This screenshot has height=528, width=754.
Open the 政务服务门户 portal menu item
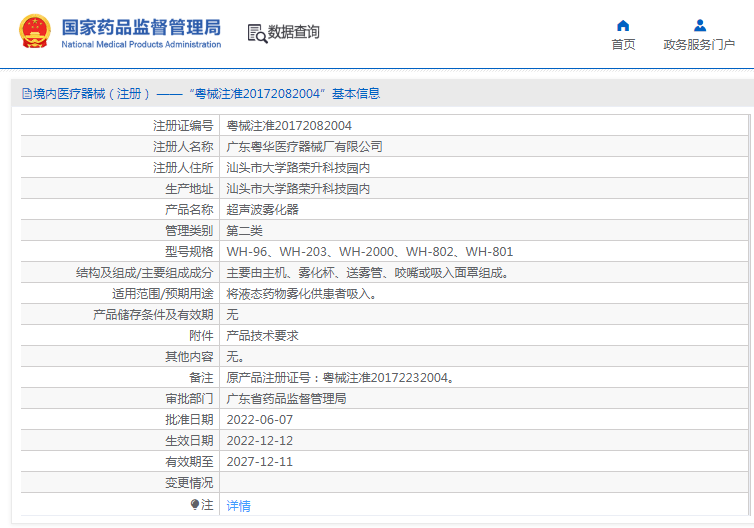[x=699, y=44]
